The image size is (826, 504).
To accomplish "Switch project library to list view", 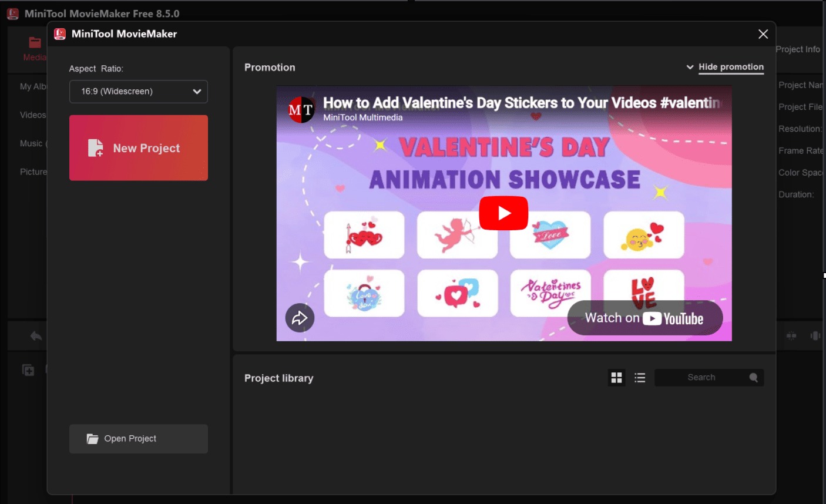I will pos(640,378).
